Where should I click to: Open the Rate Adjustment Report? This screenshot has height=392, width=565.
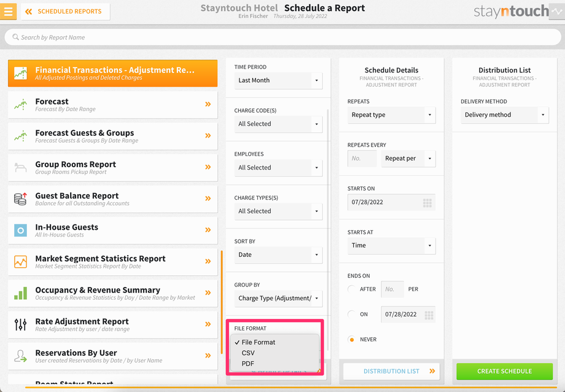tap(113, 324)
